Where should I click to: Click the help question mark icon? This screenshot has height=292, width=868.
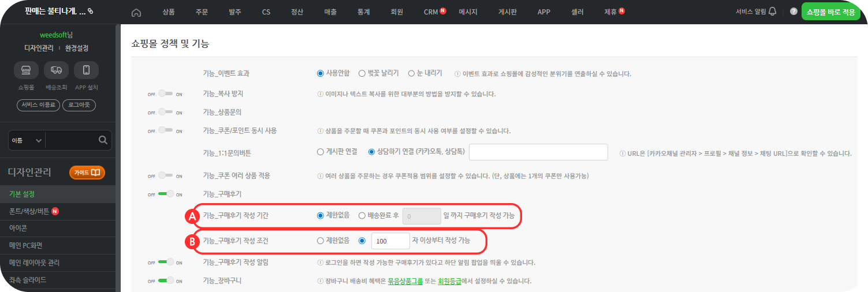tap(794, 12)
